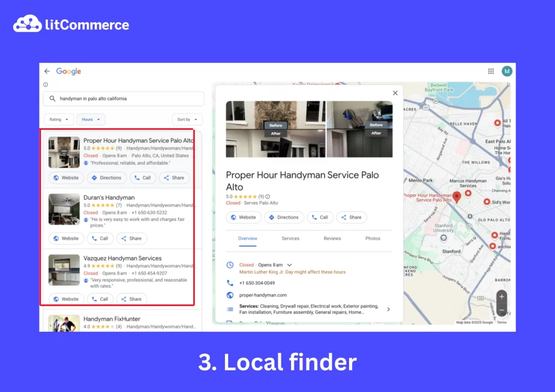Click the red Proper Hour map pin
The width and height of the screenshot is (555, 392).
457,197
